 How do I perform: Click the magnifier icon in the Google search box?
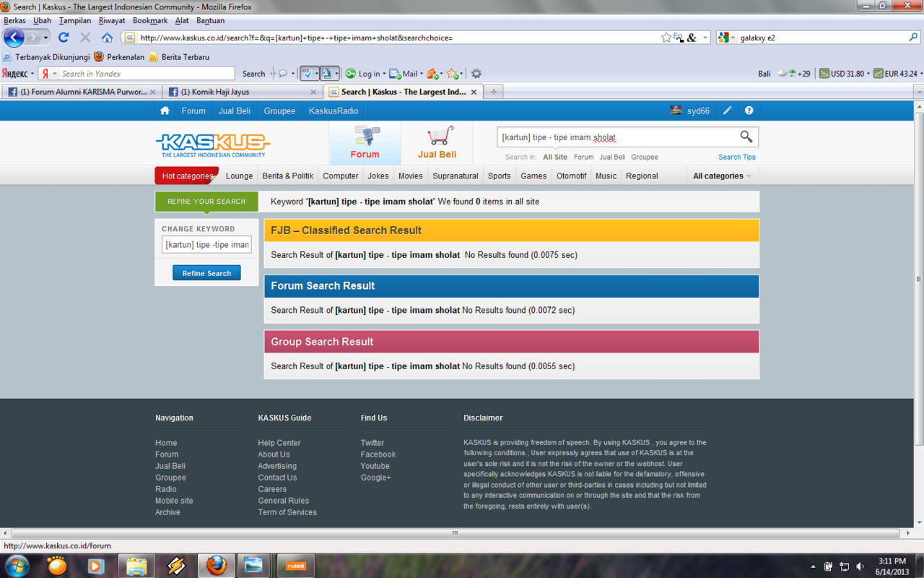pyautogui.click(x=914, y=38)
